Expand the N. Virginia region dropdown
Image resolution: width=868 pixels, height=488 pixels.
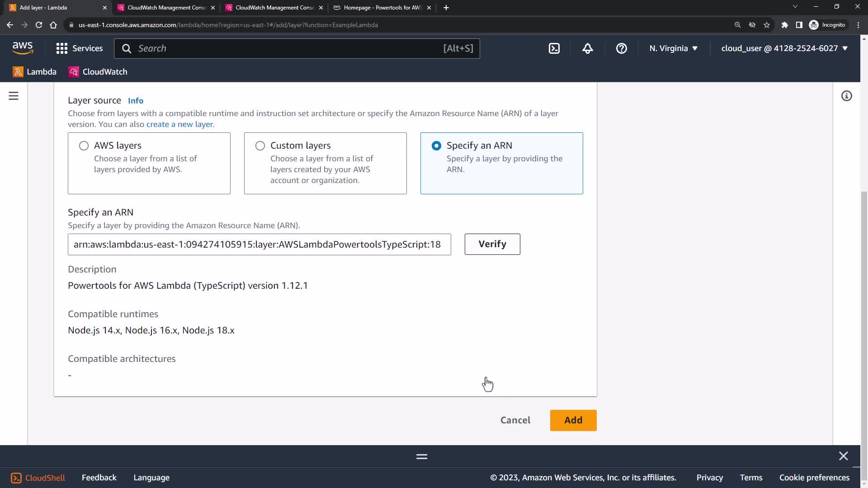coord(673,48)
